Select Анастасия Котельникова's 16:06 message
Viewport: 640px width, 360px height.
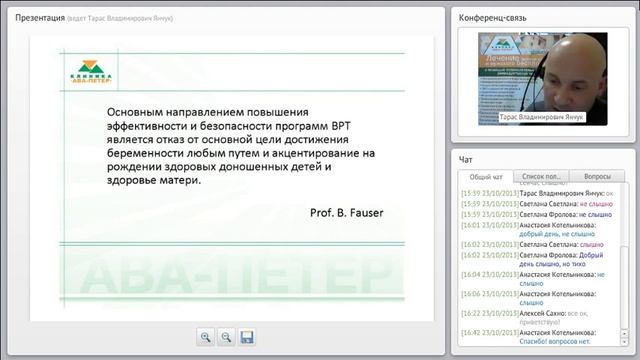pyautogui.click(x=540, y=298)
